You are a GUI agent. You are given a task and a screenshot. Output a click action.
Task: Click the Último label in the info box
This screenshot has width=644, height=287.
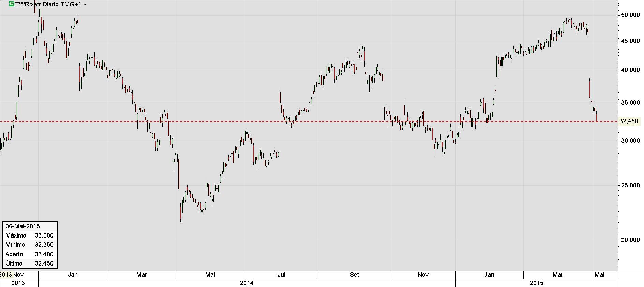click(14, 263)
